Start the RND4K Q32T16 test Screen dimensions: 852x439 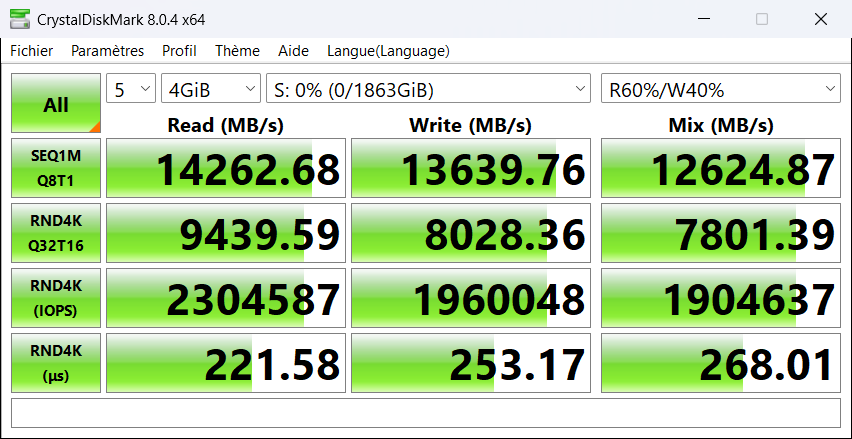(56, 232)
